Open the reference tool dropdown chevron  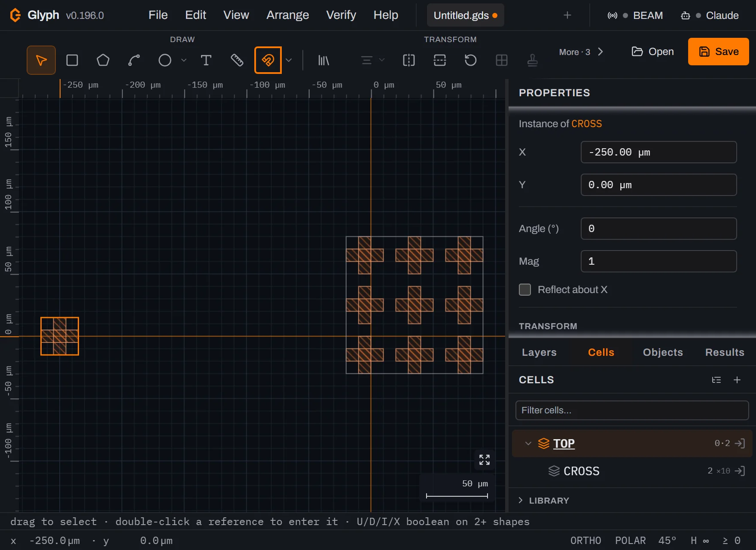[289, 60]
